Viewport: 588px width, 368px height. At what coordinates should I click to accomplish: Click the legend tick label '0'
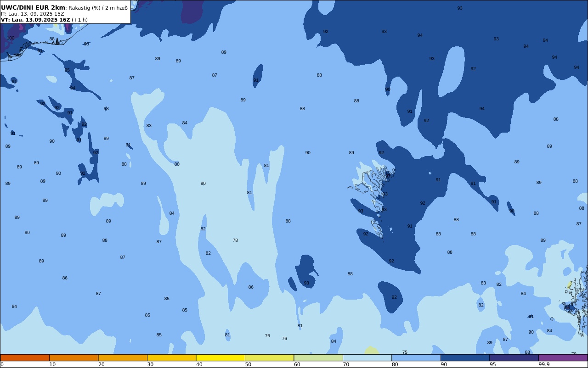2,364
